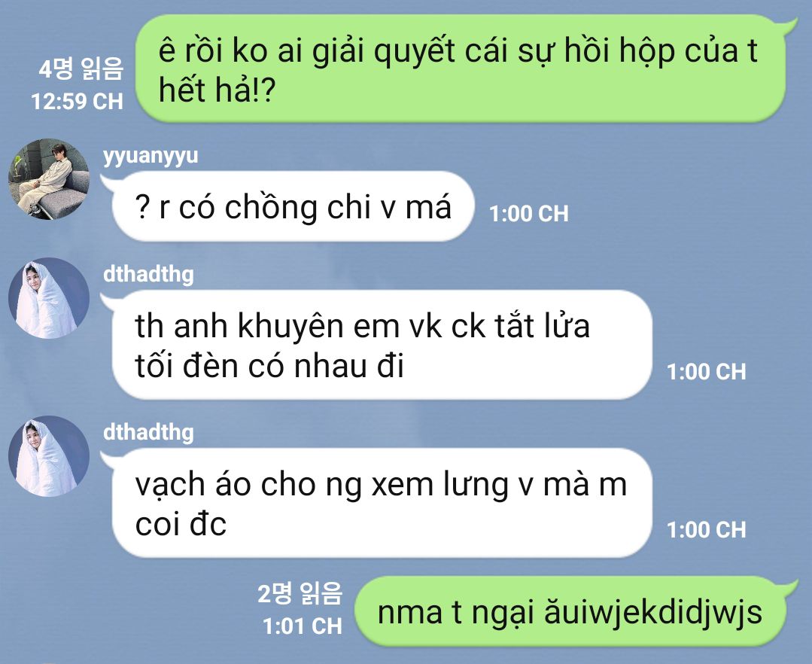Click the first dthadthg username label
The height and width of the screenshot is (664, 812).
click(x=148, y=274)
